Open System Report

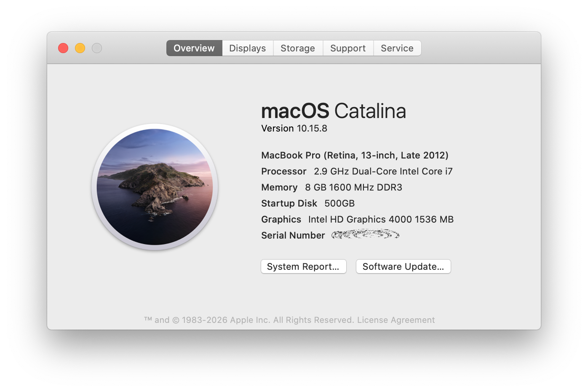pos(303,266)
